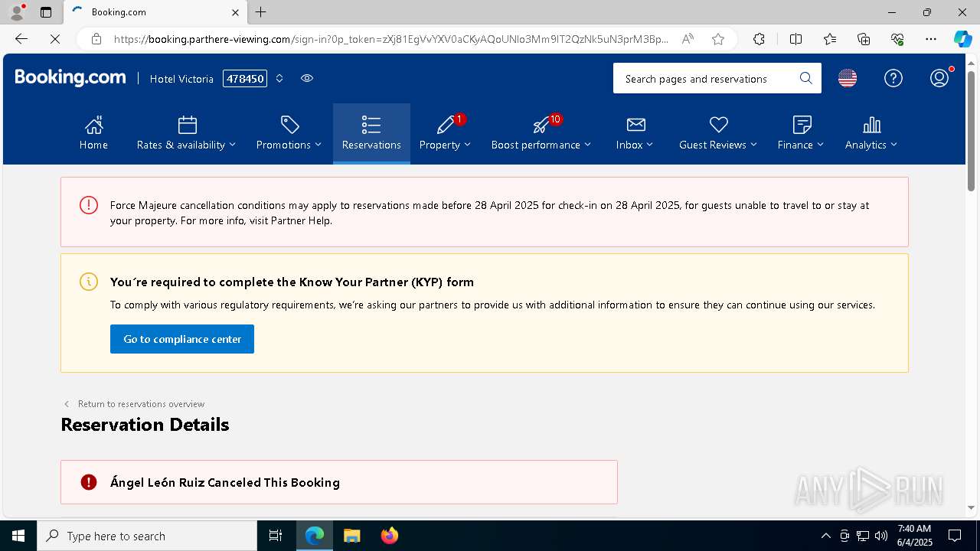Click Go to compliance center button
This screenshot has width=980, height=551.
[182, 339]
